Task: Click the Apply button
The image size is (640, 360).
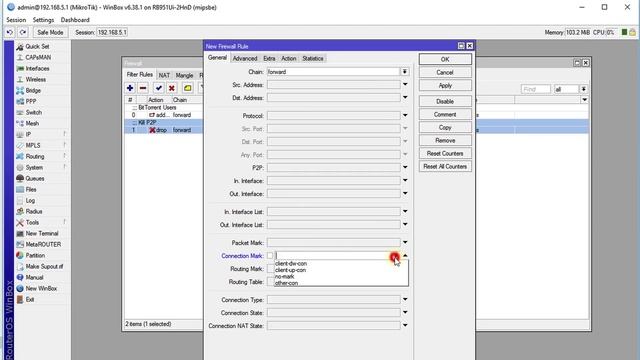Action: click(x=445, y=85)
